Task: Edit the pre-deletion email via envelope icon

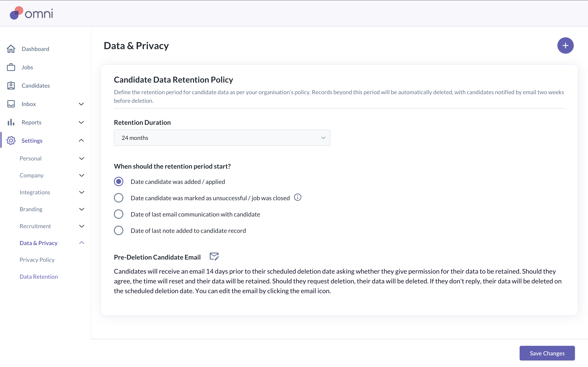Action: [214, 256]
